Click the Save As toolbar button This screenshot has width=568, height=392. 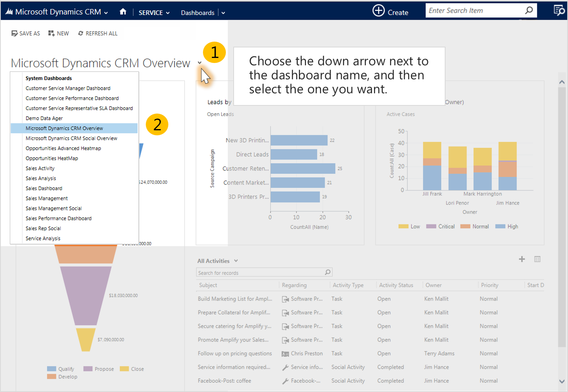click(x=26, y=33)
